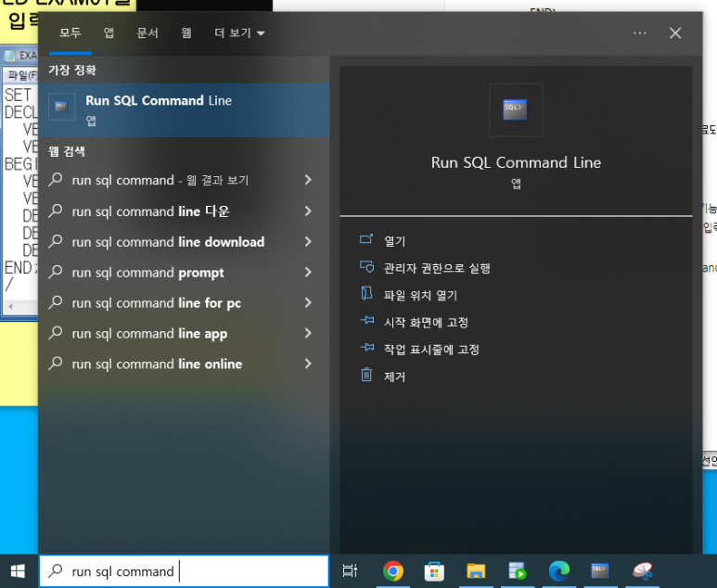Click the pin icon for 작업 표시줄에 고정
The width and height of the screenshot is (717, 588).
click(x=366, y=348)
